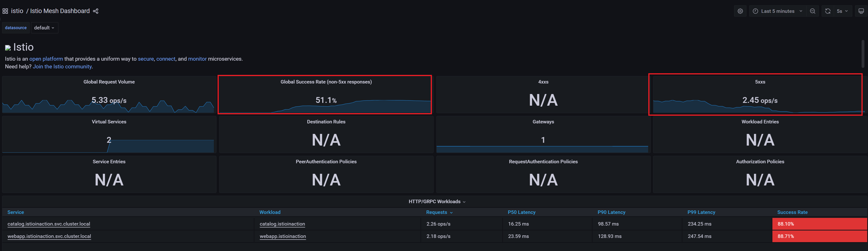868x251 pixels.
Task: Sort by P99 Latency column
Action: 701,212
